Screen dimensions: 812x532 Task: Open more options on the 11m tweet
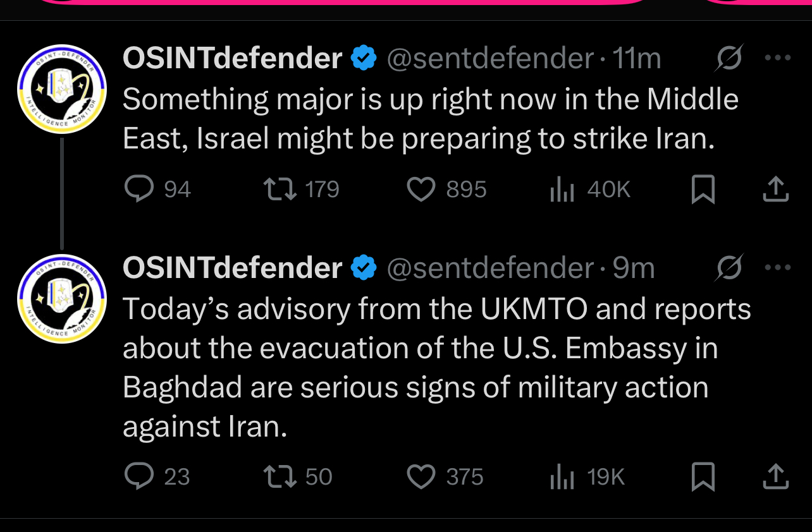(778, 58)
